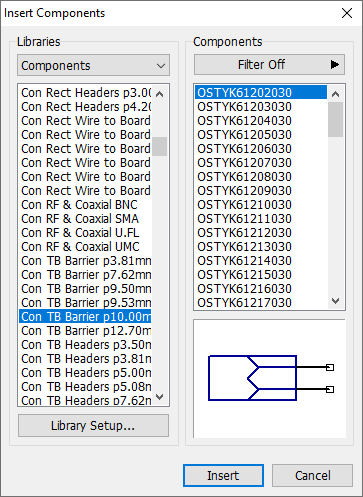Select component OSTYK61213030
This screenshot has width=363, height=497.
(261, 247)
